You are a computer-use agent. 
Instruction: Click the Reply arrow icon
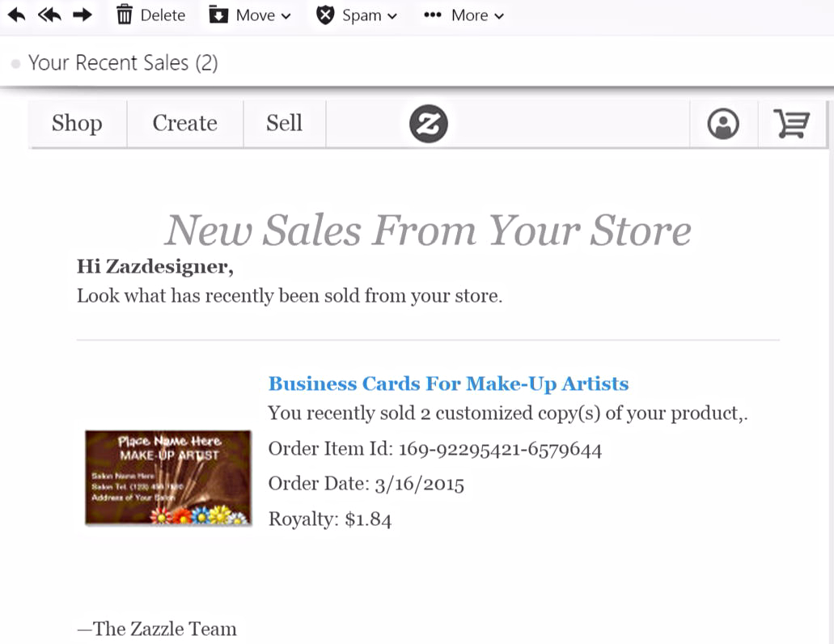coord(16,15)
